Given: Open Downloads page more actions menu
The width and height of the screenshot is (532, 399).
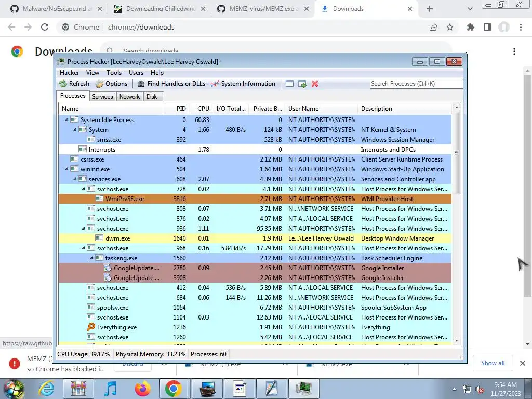Looking at the screenshot, I should [514, 51].
